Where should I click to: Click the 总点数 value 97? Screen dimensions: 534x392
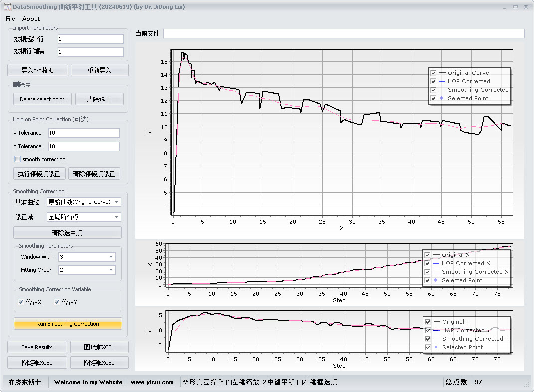pos(478,382)
